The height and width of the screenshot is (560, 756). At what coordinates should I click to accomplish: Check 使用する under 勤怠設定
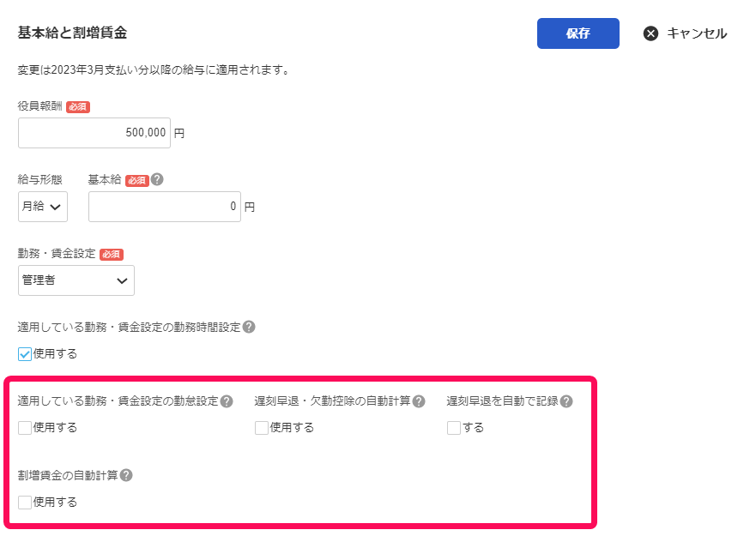click(x=25, y=427)
